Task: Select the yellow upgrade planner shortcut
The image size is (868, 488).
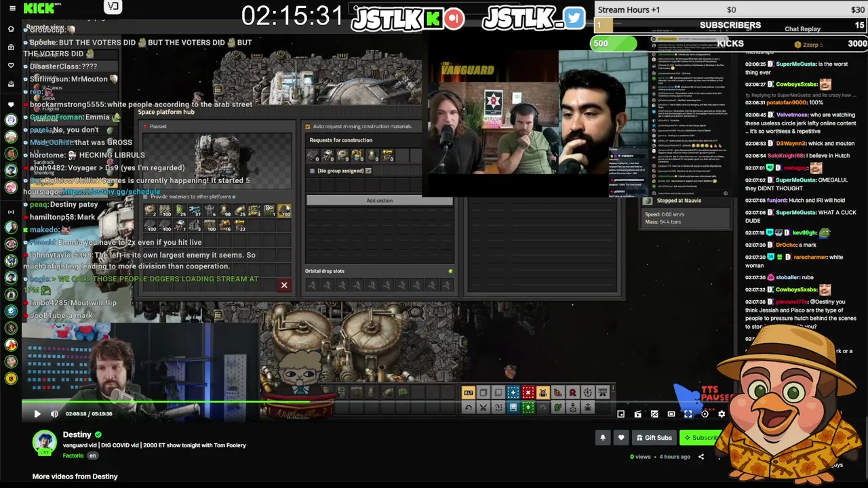Action: point(543,392)
